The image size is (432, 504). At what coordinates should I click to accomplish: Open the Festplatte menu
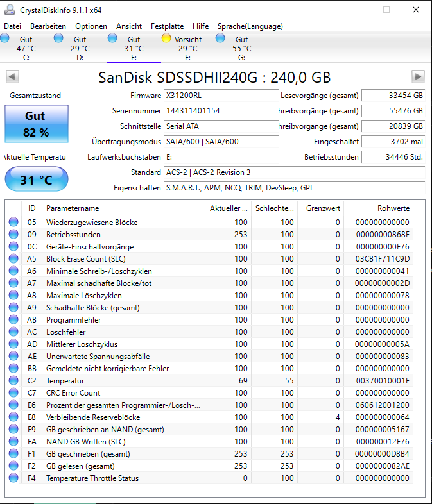(168, 26)
